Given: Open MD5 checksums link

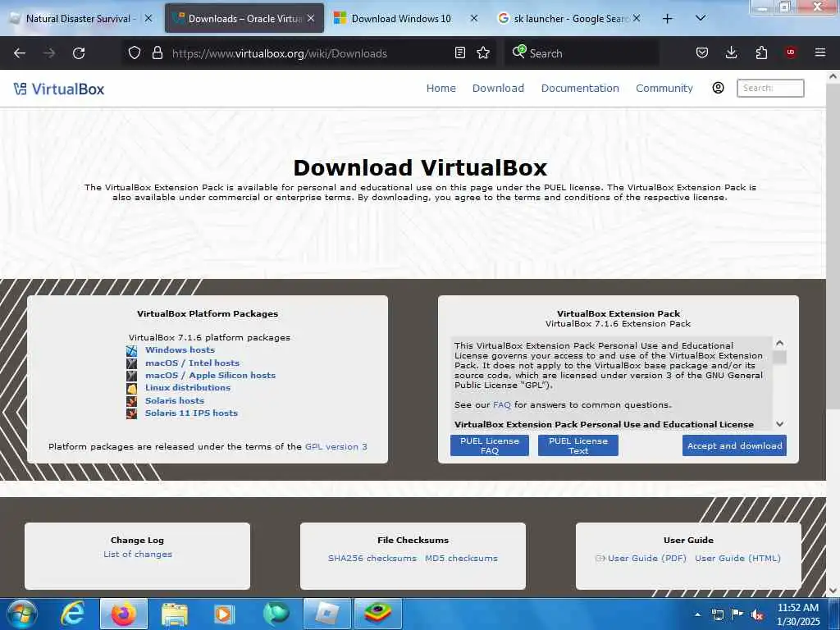Looking at the screenshot, I should click(461, 558).
